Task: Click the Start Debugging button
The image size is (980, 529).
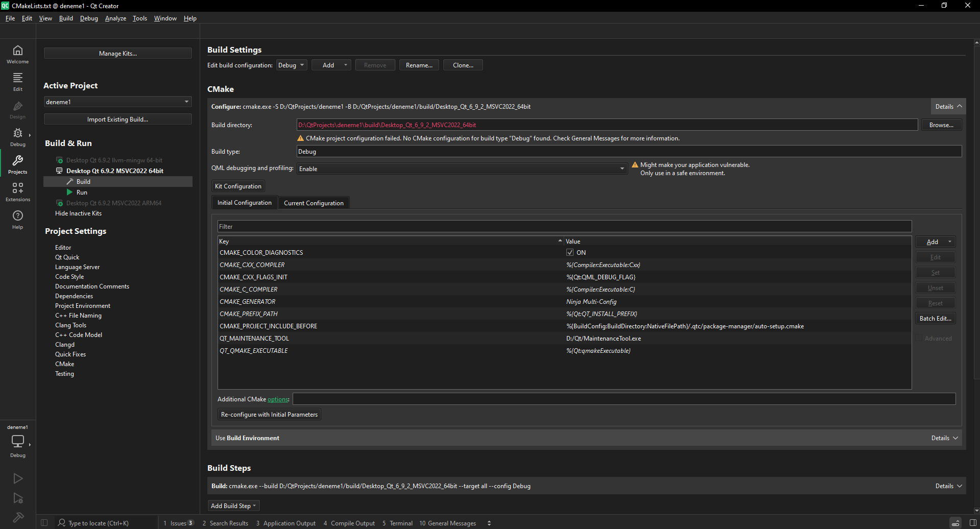Action: coord(18,498)
